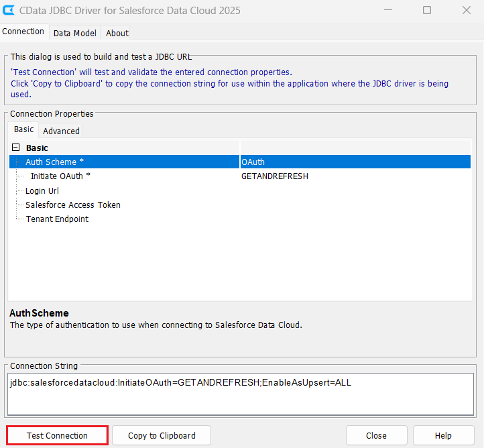Click the Test Connection button
Image resolution: width=484 pixels, height=448 pixels.
[x=57, y=435]
